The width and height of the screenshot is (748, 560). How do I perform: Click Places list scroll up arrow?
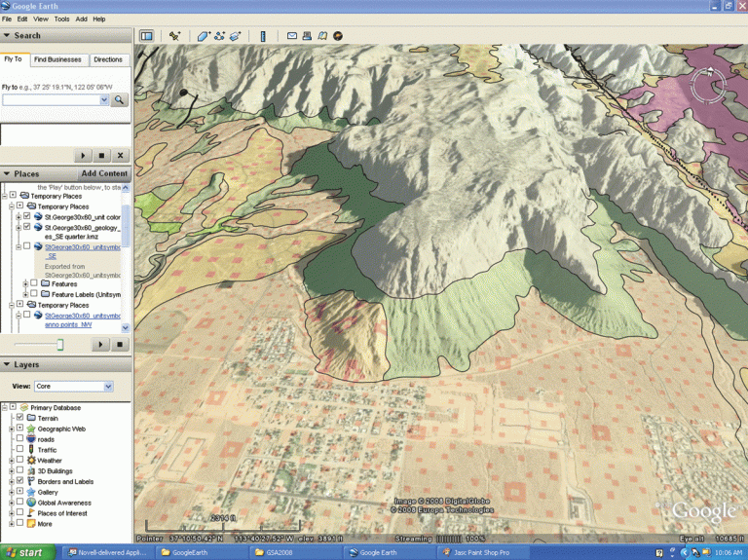pos(126,188)
